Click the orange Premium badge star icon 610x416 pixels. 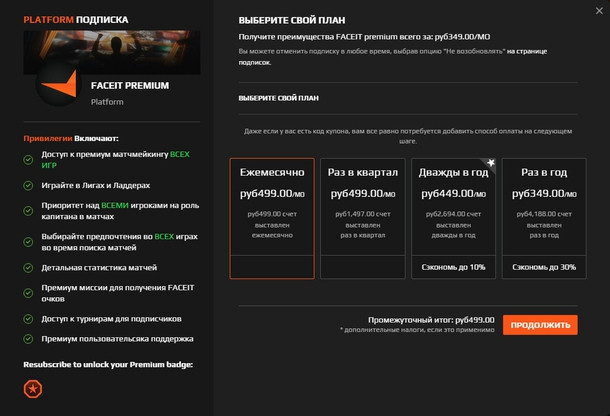click(32, 388)
